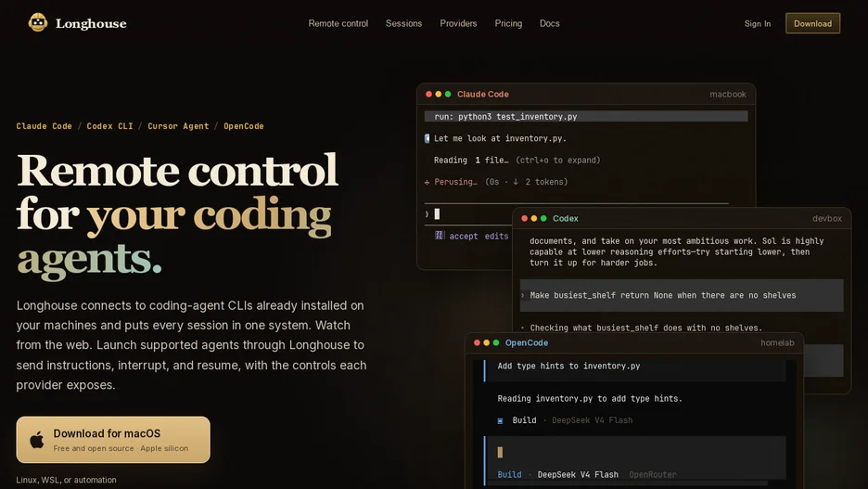Click the run: python3 test_inventory.py line

coord(586,116)
